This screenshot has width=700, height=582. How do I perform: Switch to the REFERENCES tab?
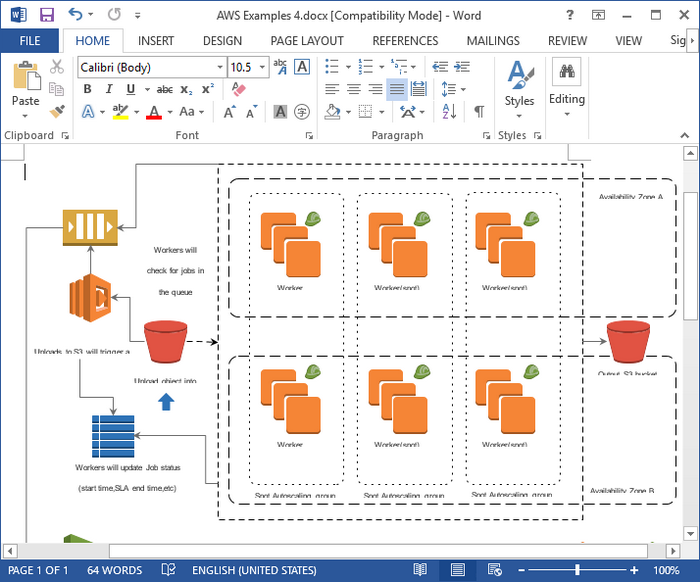(x=405, y=41)
